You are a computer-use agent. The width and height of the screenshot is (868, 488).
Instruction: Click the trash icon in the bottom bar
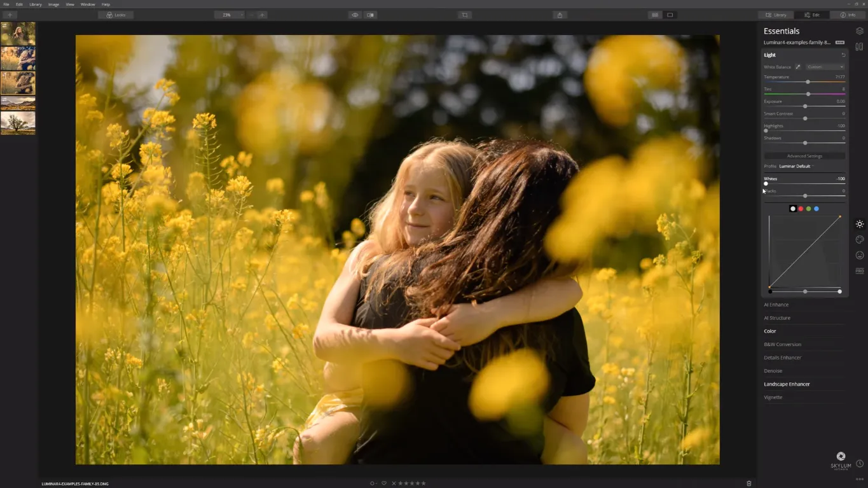(x=748, y=484)
